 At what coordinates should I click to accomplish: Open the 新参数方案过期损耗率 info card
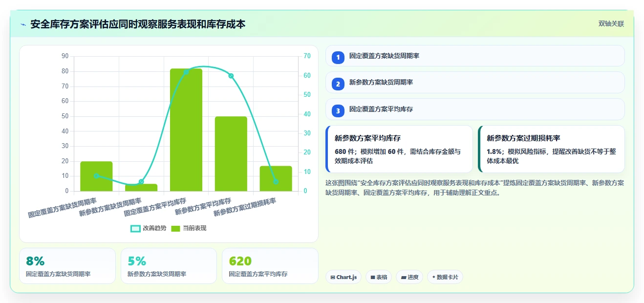coord(551,149)
